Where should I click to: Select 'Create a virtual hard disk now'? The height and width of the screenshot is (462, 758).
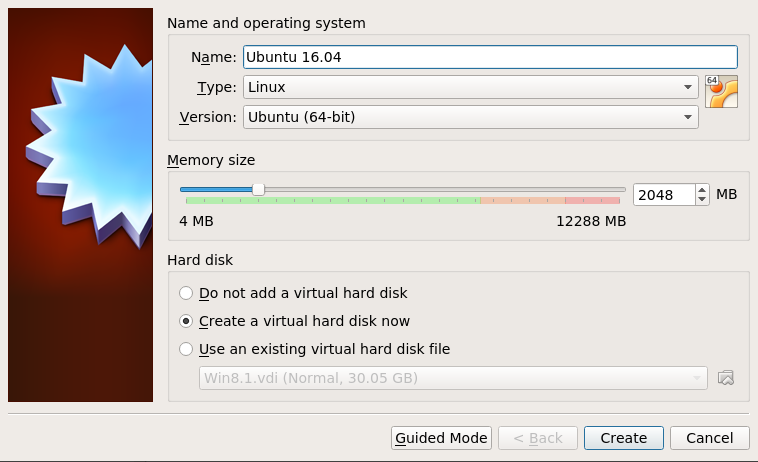186,321
